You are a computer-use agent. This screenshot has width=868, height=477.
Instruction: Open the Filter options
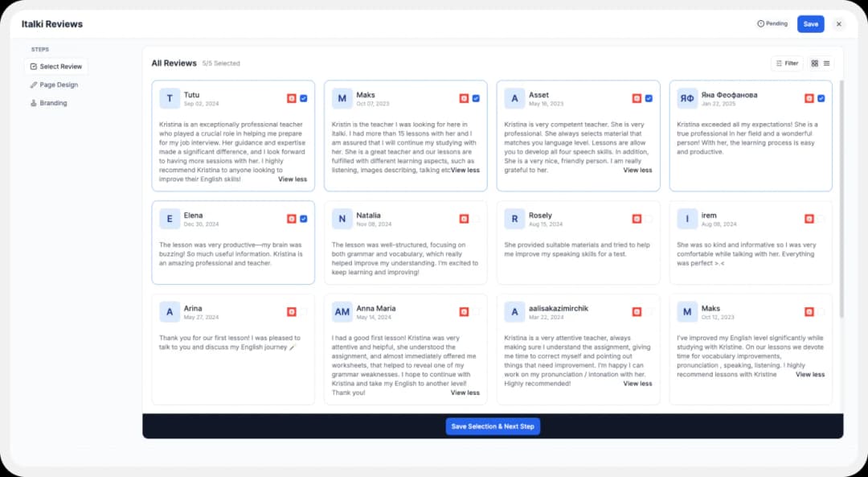pos(786,63)
